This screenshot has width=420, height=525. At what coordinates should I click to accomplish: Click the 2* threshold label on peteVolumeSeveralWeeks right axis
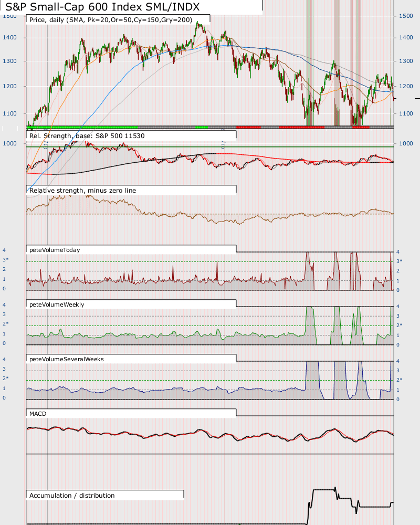[400, 380]
